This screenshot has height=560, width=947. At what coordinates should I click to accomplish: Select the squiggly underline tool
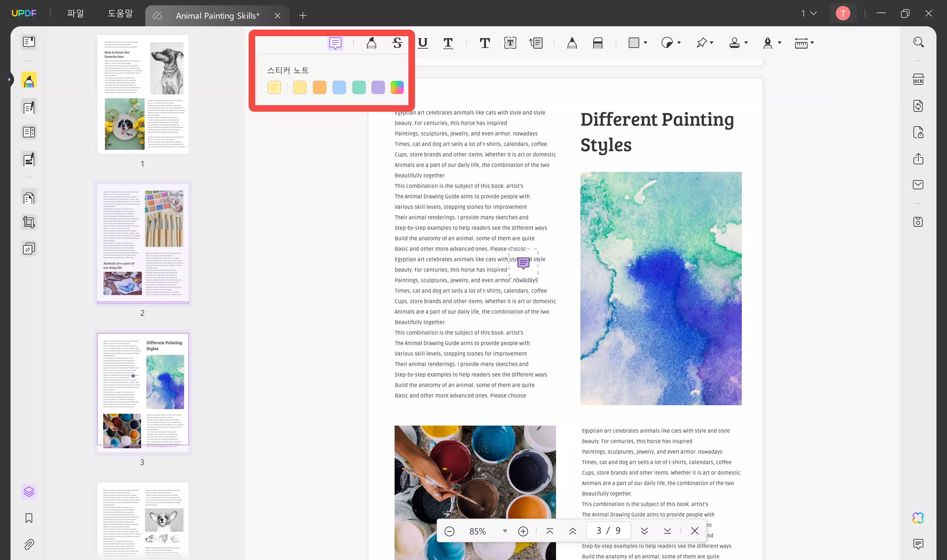point(448,43)
